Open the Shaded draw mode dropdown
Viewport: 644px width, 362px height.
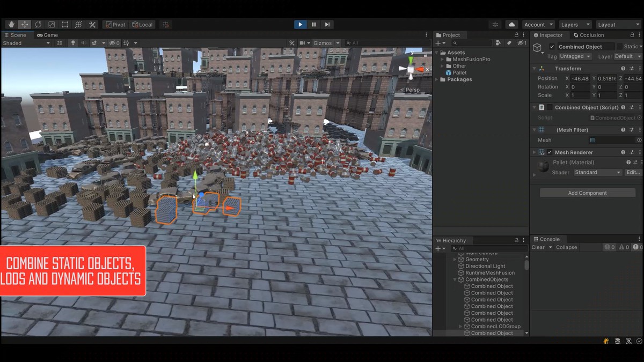(26, 43)
